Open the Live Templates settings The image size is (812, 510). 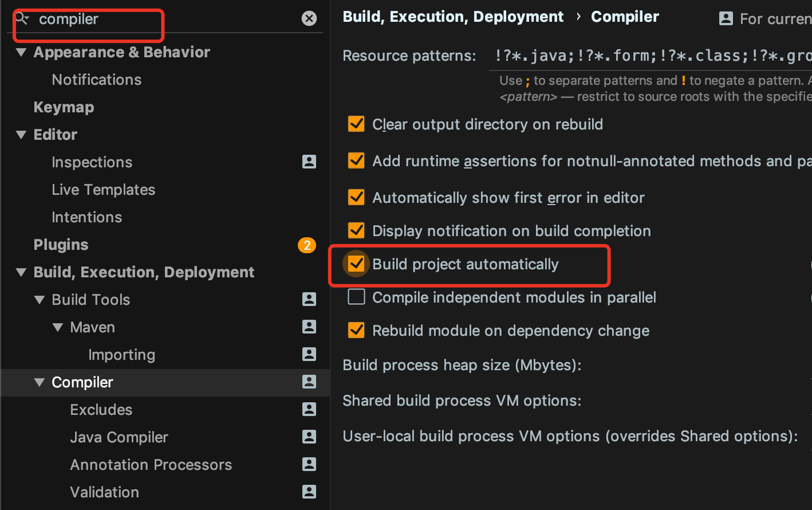[x=104, y=190]
